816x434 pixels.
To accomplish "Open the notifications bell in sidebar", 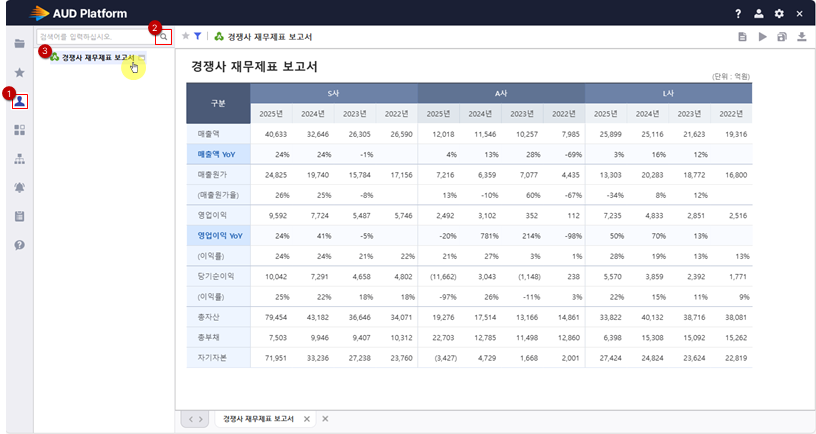I will click(x=20, y=188).
